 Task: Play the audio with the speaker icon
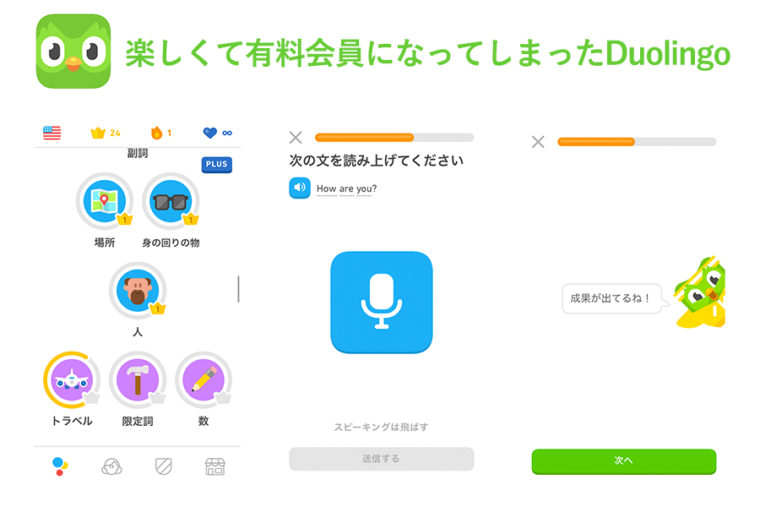(300, 188)
